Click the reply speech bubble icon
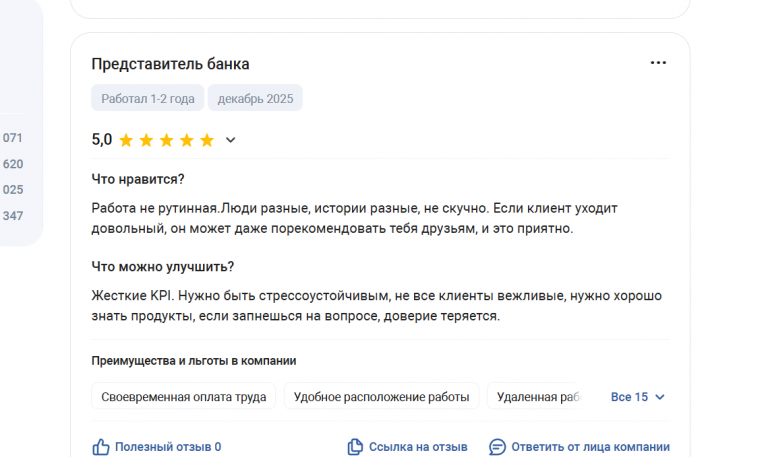768x457 pixels. click(497, 447)
